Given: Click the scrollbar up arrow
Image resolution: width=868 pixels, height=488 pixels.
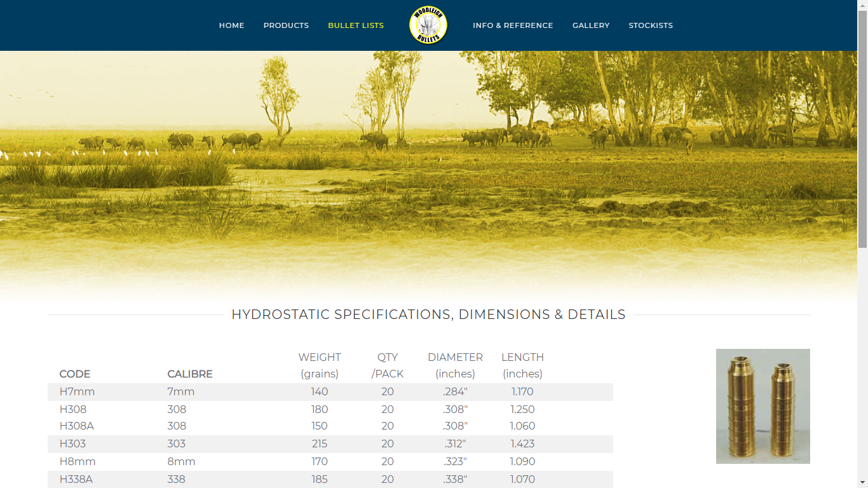Looking at the screenshot, I should 862,5.
